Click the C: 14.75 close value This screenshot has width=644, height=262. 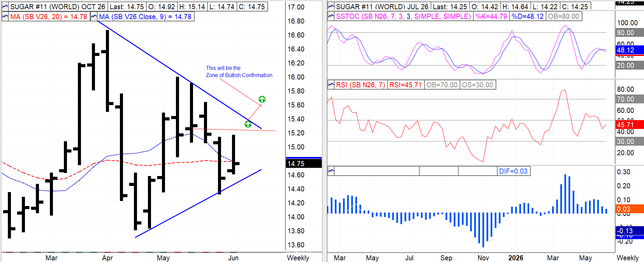[x=251, y=6]
